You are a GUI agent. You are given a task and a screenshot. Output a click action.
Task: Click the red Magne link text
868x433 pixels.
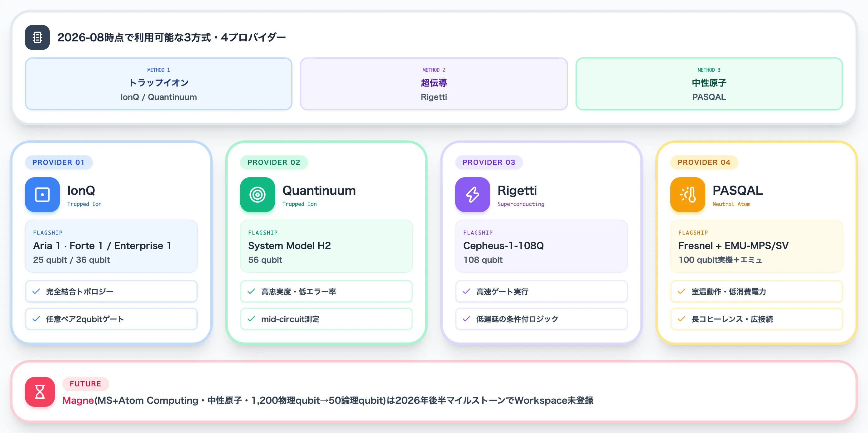click(x=78, y=401)
